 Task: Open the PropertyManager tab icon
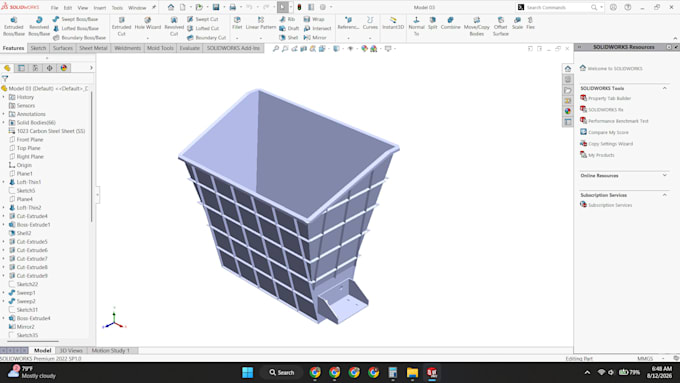click(x=21, y=68)
